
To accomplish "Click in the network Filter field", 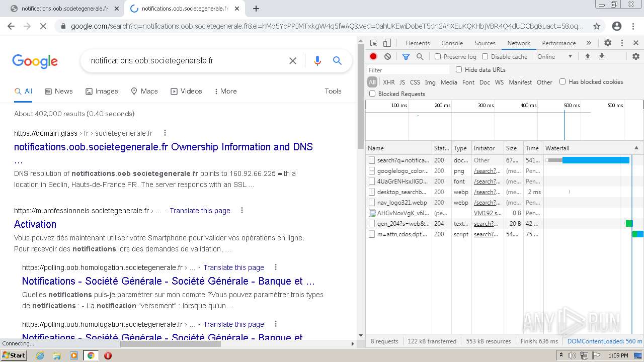I will tap(408, 70).
